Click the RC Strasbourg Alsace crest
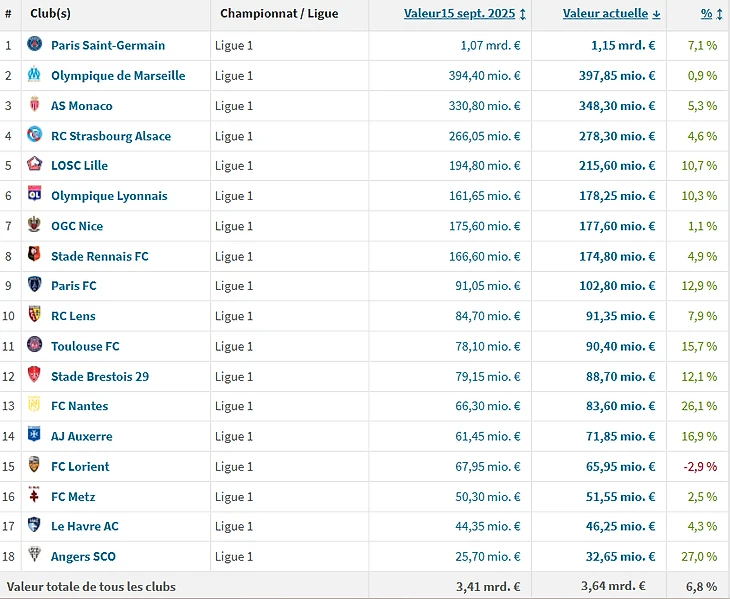This screenshot has width=730, height=599. pos(35,135)
